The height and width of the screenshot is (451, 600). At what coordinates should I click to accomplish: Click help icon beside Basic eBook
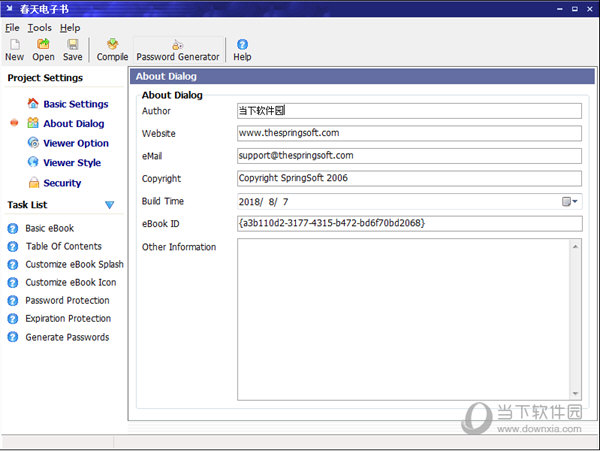pyautogui.click(x=13, y=228)
